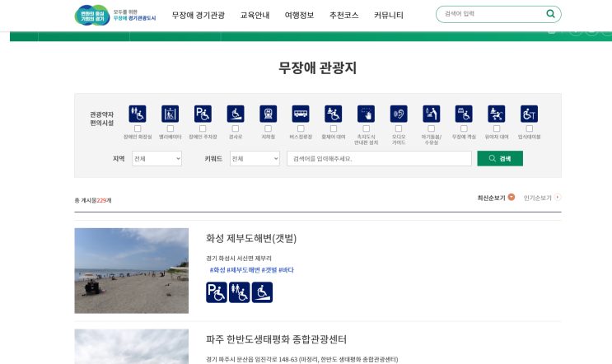Click 화성 제부도해변 ramp icon
Viewport: 612px width, 364px height.
262,292
